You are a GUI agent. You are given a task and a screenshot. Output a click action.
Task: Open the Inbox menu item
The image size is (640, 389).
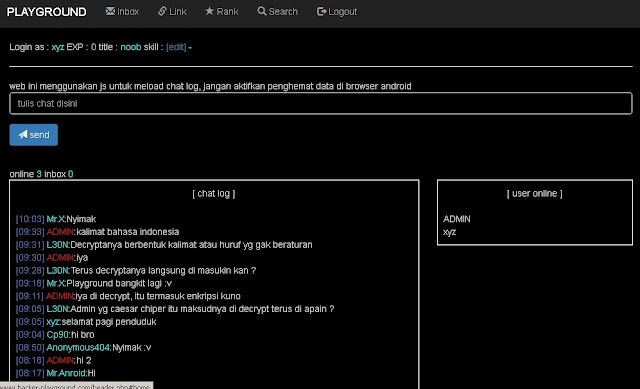122,11
